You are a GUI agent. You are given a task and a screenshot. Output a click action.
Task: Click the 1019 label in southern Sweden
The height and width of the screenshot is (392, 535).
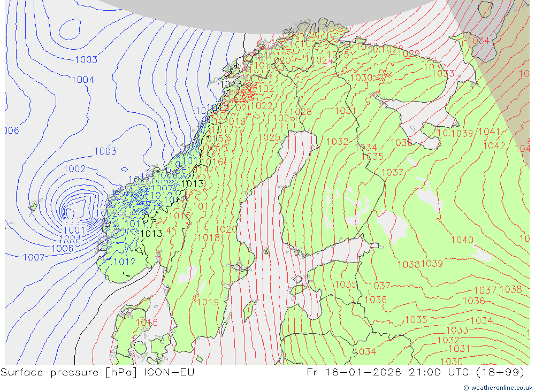pyautogui.click(x=208, y=302)
